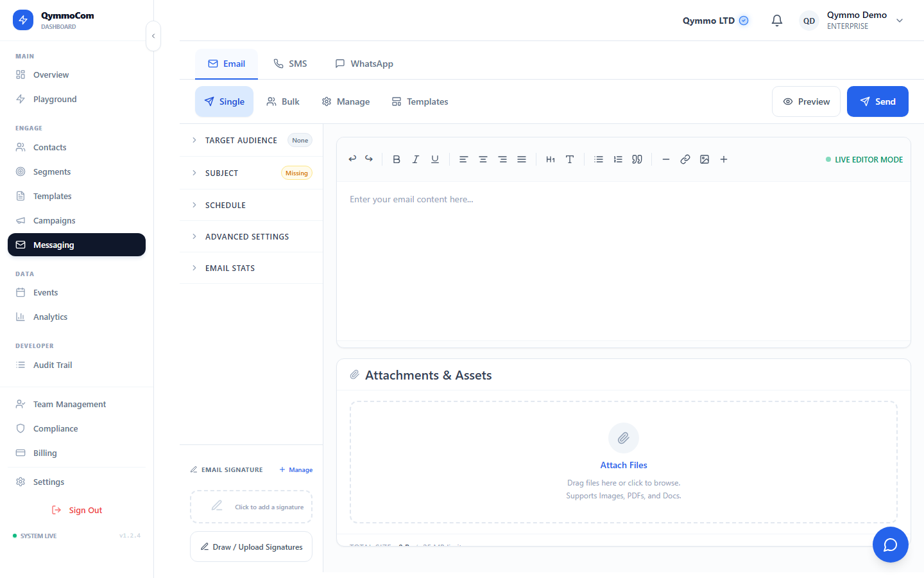Apply italic formatting in the editor
Image resolution: width=924 pixels, height=578 pixels.
pyautogui.click(x=416, y=159)
